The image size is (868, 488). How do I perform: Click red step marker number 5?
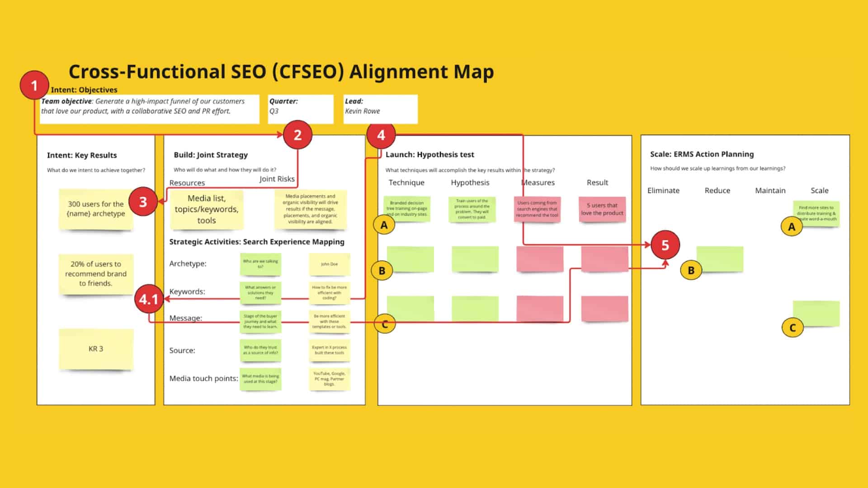(665, 245)
